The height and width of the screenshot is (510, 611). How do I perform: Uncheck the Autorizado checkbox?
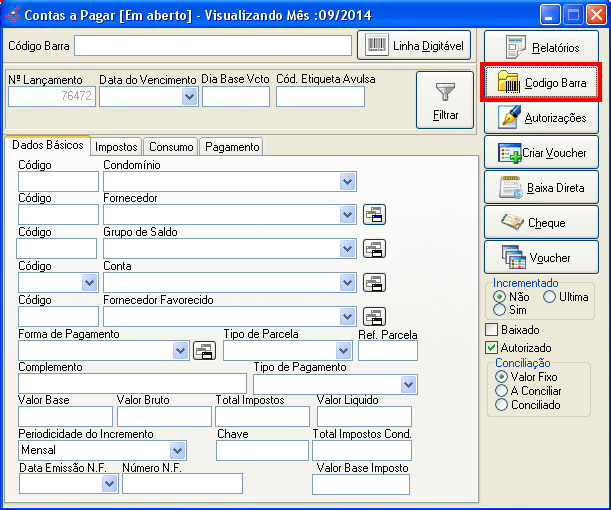pos(491,347)
